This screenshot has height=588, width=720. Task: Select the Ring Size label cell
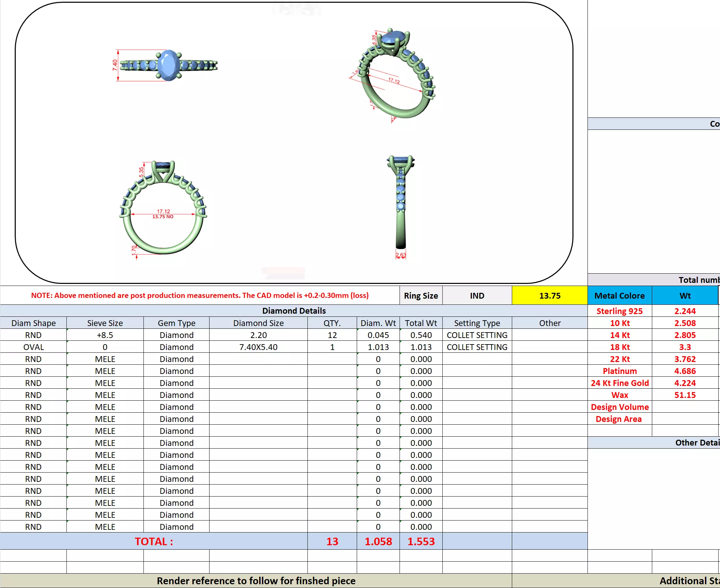[421, 296]
